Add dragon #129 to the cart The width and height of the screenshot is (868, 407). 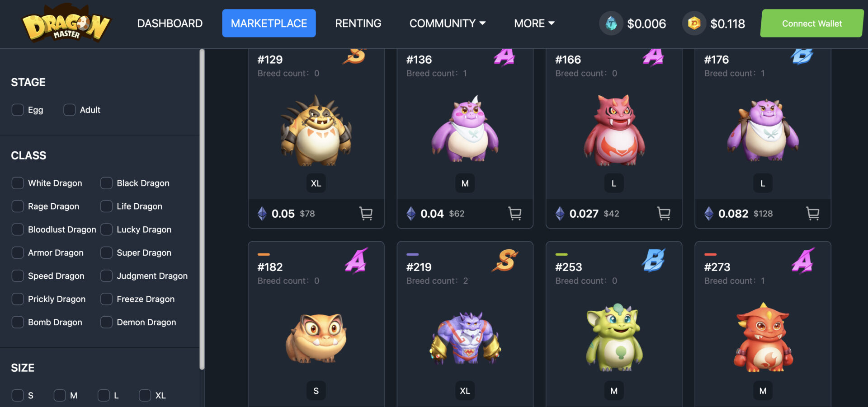tap(366, 213)
